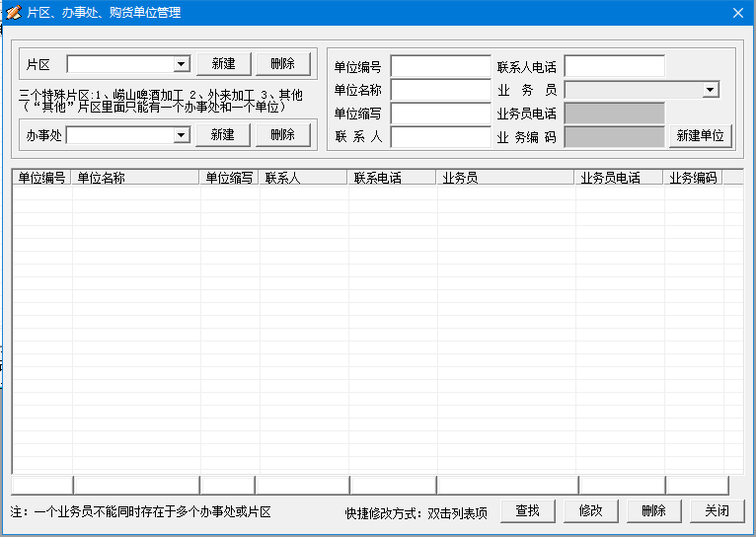Click the filter box under 联系电话 column

click(394, 485)
